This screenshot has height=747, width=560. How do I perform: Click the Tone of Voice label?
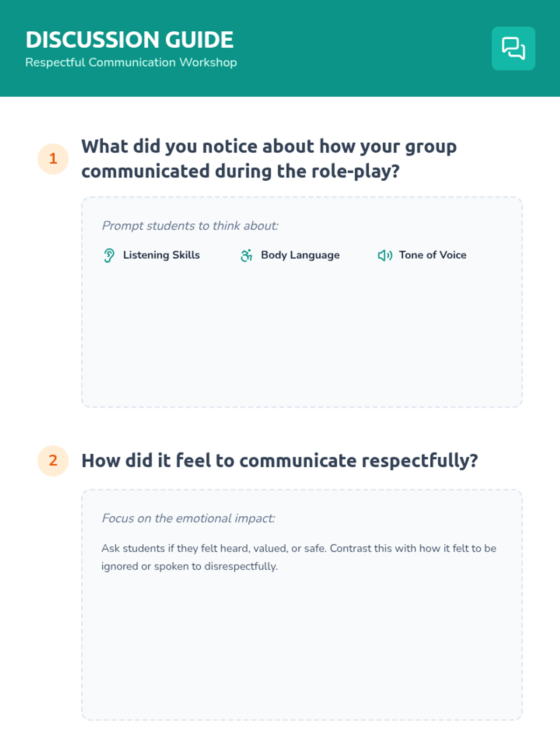(433, 255)
